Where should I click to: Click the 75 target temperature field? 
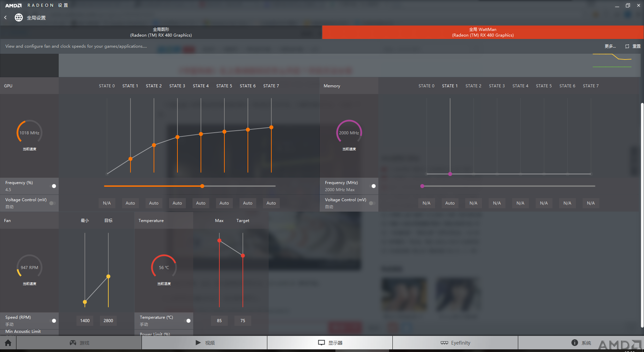click(243, 321)
